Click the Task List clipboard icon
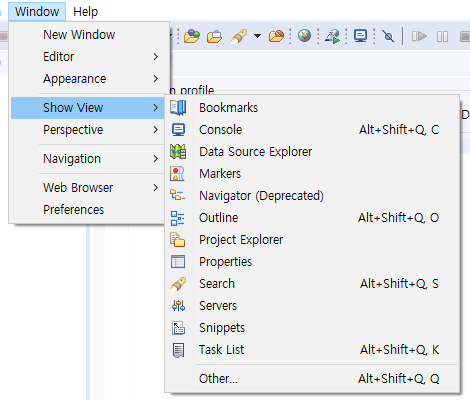The height and width of the screenshot is (400, 470). point(178,350)
